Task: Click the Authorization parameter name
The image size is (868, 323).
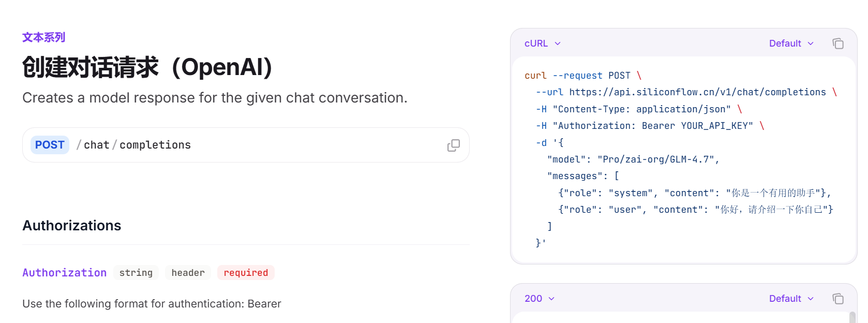Action: pos(65,273)
